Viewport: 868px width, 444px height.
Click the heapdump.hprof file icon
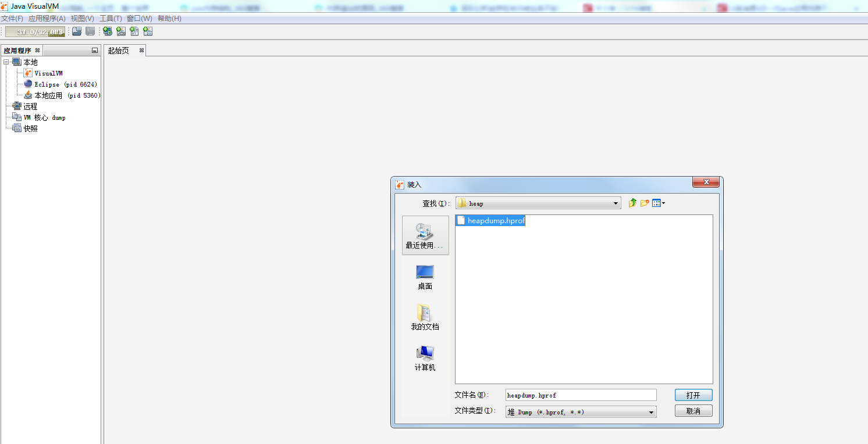click(461, 220)
